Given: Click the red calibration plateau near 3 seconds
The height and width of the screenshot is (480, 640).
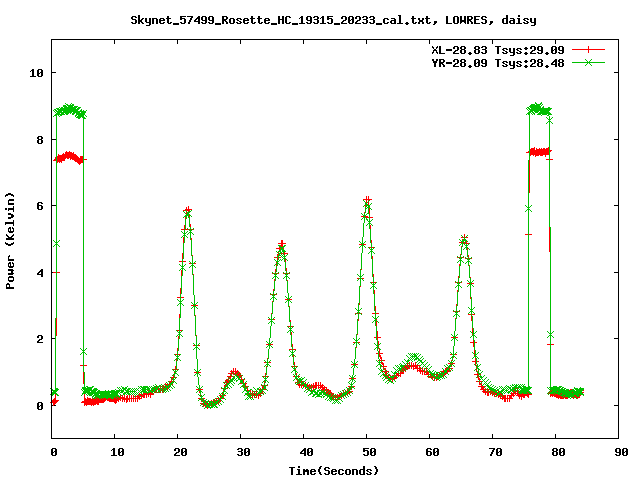Looking at the screenshot, I should (69, 157).
